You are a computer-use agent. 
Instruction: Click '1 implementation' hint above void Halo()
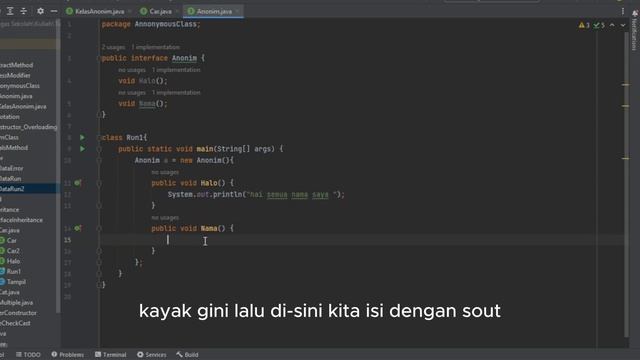pos(176,70)
